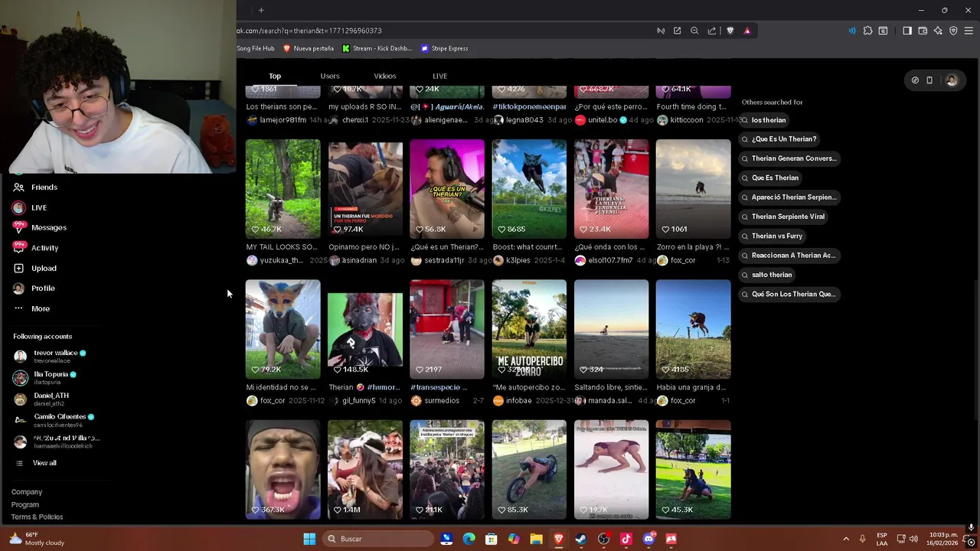This screenshot has width=980, height=551.
Task: Open the #tiktokponemeenpar hashtag link
Action: click(x=529, y=107)
